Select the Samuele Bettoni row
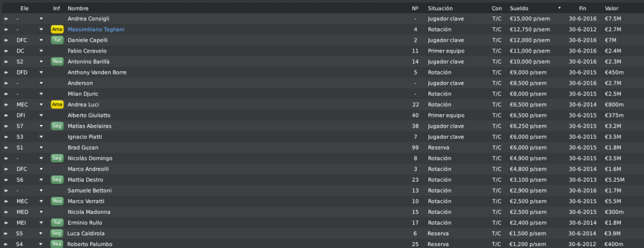The height and width of the screenshot is (248, 644). click(x=322, y=191)
